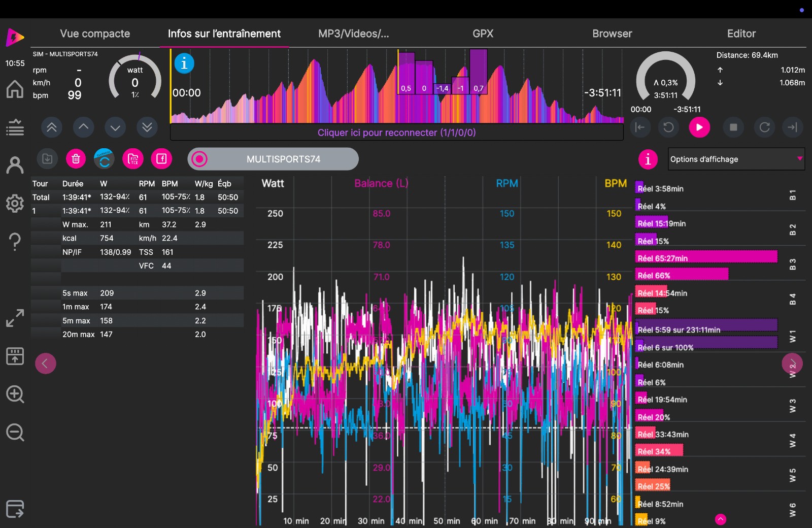The image size is (812, 528).
Task: Collapse panel with pink left chevron
Action: pyautogui.click(x=45, y=364)
